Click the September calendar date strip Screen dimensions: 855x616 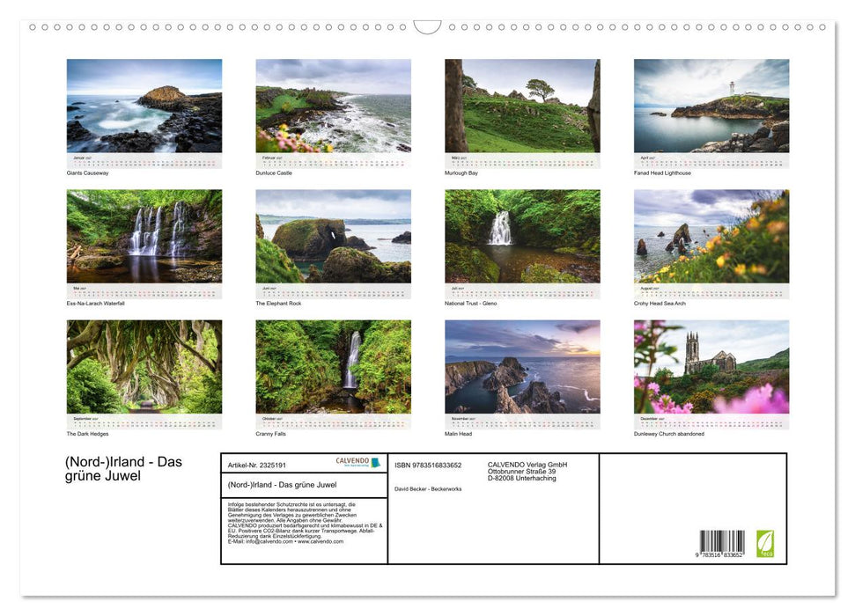[x=144, y=422]
